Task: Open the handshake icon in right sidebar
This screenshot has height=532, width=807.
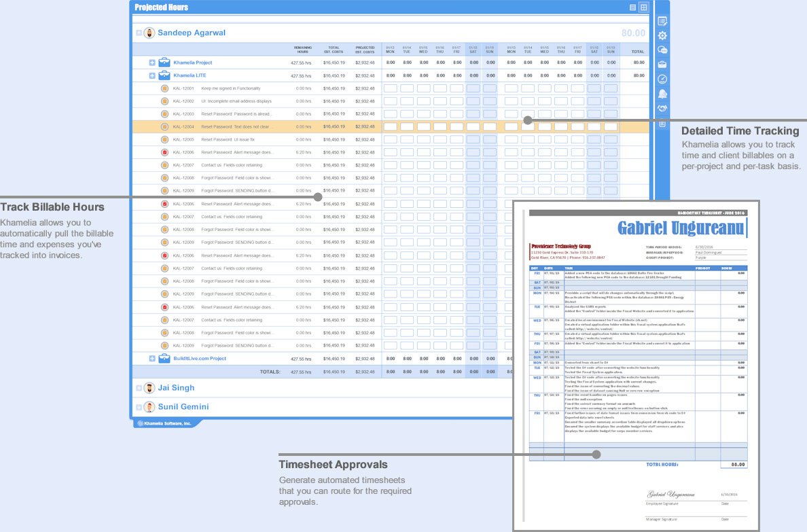Action: pyautogui.click(x=662, y=109)
